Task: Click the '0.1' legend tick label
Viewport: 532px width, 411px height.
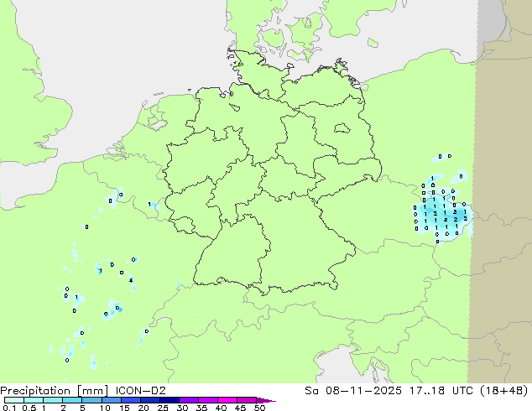Action: (9, 408)
